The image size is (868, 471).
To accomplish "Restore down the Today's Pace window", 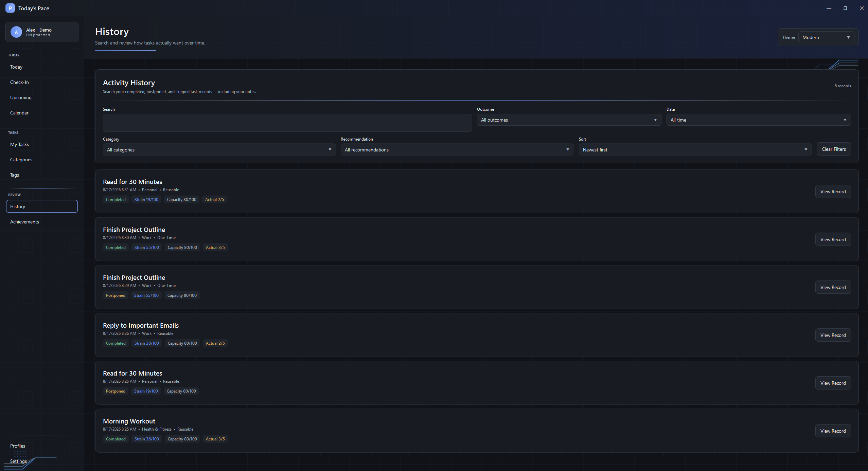I will click(845, 8).
